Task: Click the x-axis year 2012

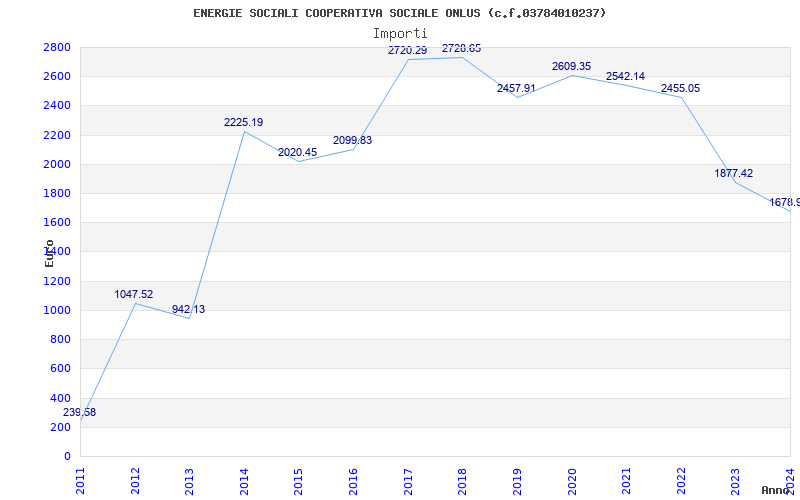Action: point(135,482)
